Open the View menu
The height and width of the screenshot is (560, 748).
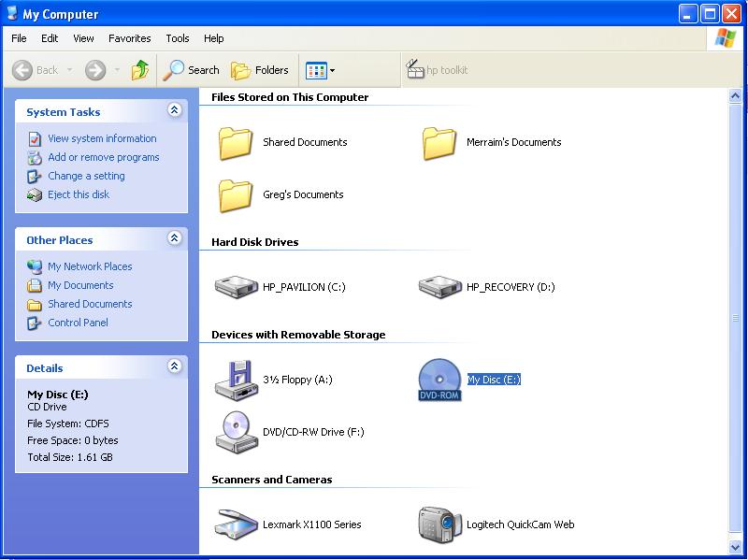tap(83, 38)
